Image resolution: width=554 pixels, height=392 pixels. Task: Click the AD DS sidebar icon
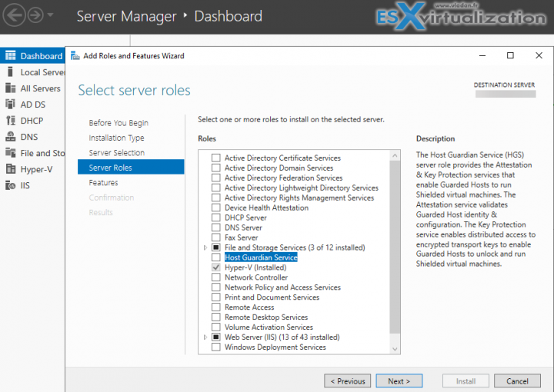(11, 105)
